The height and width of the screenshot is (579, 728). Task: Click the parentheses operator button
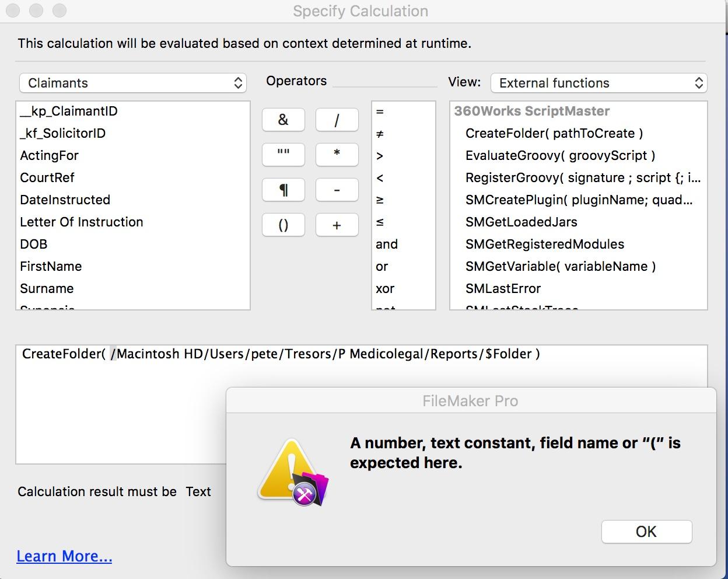pyautogui.click(x=283, y=225)
